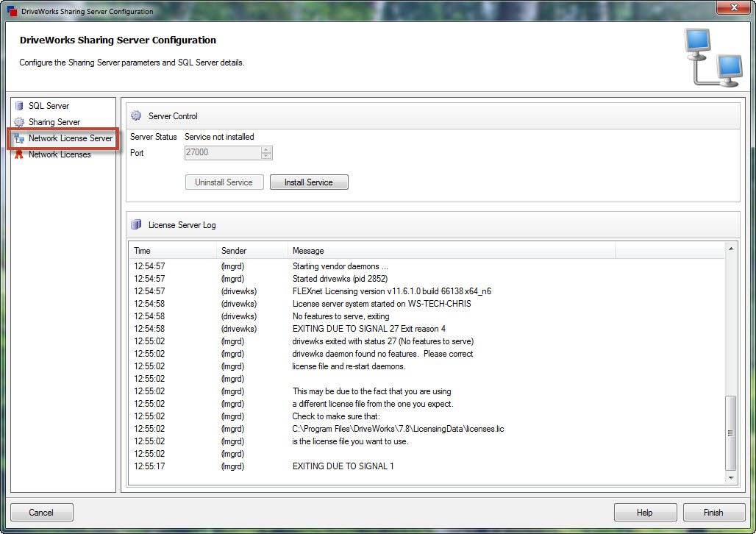Select log row 'Starting vendor daemons ...'
Screen dimensions: 756x534
pos(427,266)
